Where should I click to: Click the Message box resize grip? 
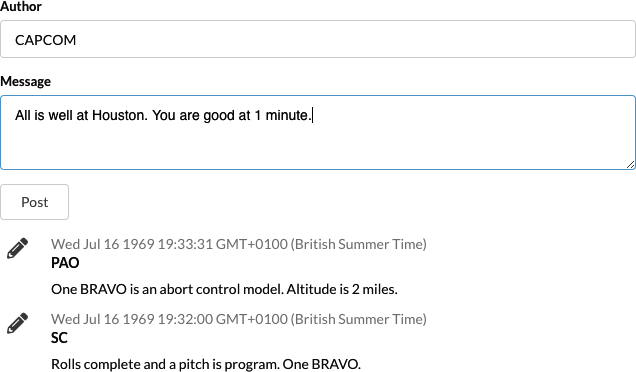pos(630,164)
